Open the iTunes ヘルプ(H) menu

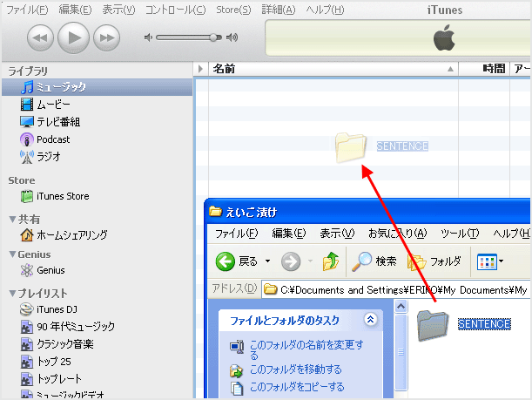point(325,10)
